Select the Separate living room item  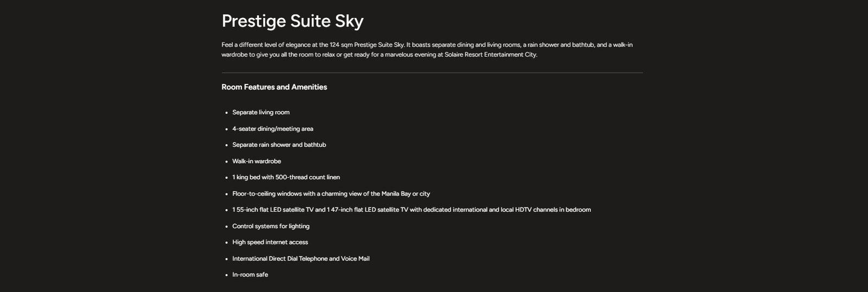pyautogui.click(x=261, y=112)
